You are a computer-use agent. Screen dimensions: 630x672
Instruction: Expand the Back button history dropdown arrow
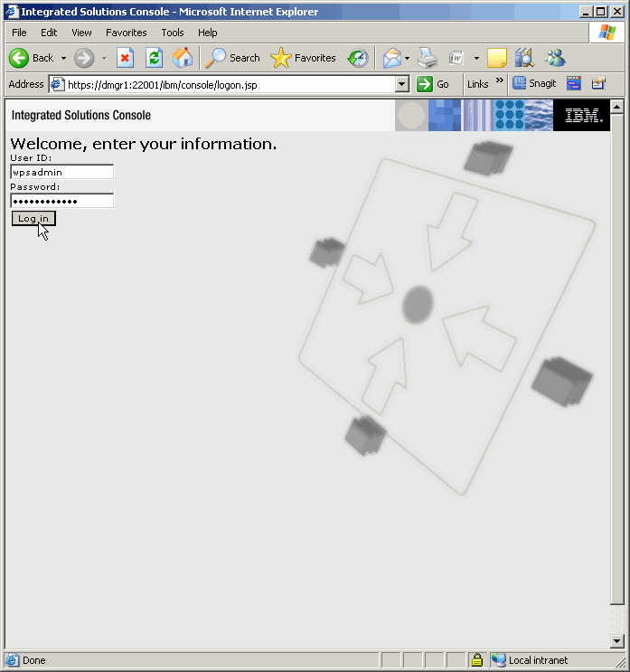coord(63,58)
